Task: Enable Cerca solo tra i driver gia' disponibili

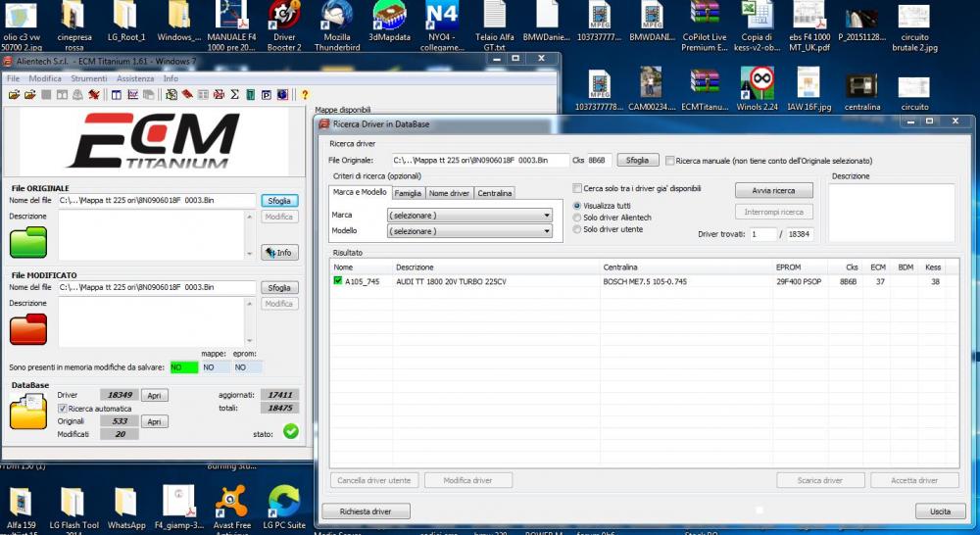Action: click(577, 188)
